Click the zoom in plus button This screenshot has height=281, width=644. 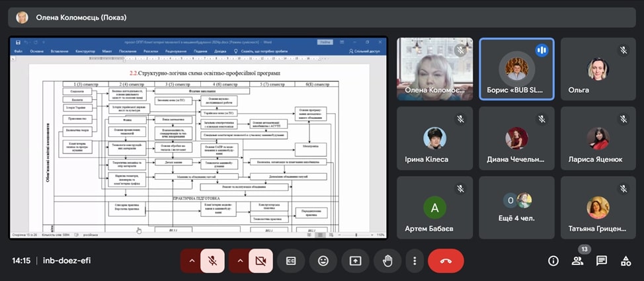(x=372, y=235)
